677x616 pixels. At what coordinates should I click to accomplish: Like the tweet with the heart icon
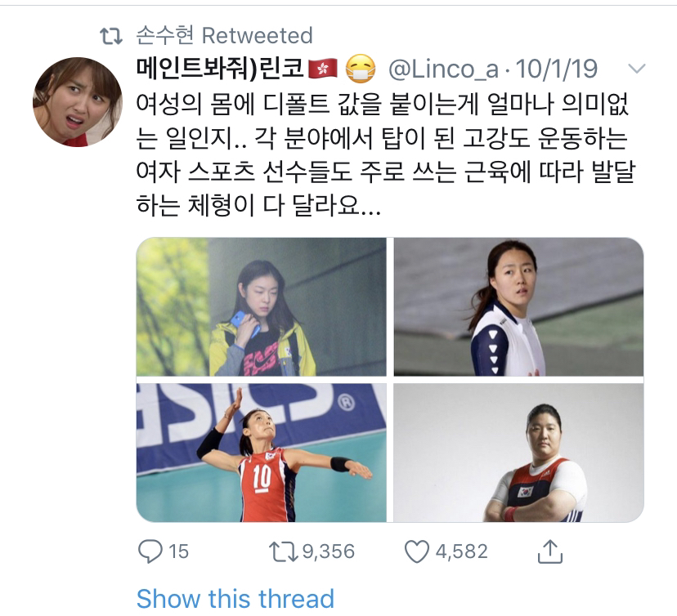point(417,551)
